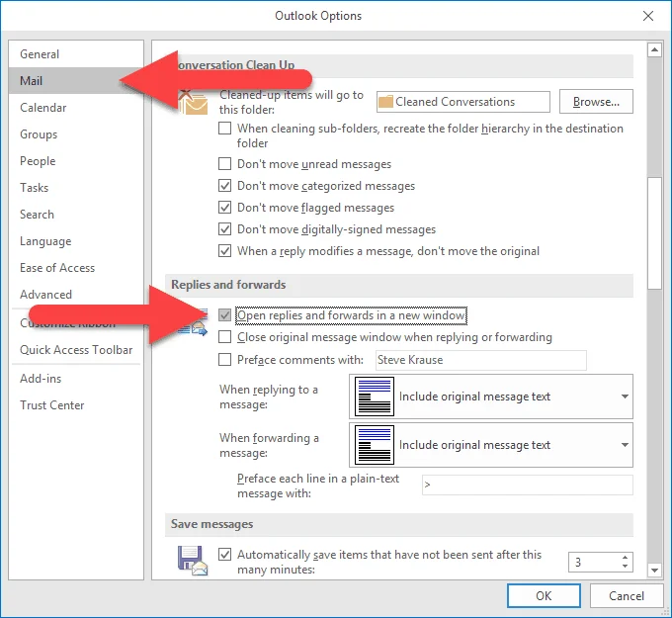
Task: Open When forwarding a message dropdown
Action: pos(491,445)
